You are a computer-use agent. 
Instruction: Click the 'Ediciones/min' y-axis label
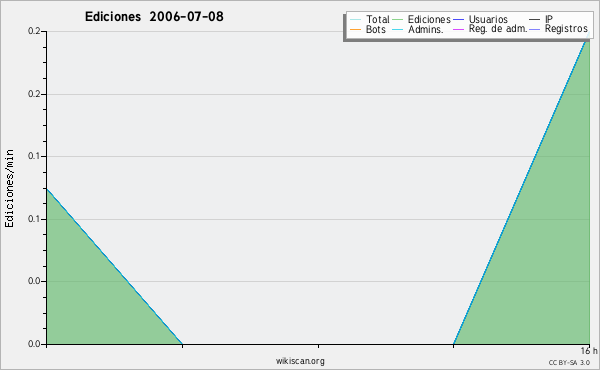point(9,188)
